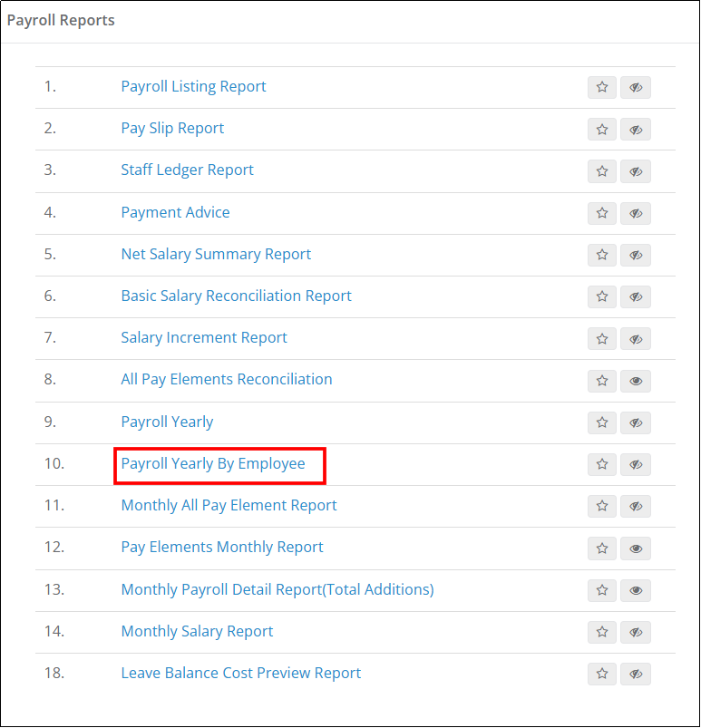701x728 pixels.
Task: Star the Net Salary Summary Report
Action: [x=602, y=255]
